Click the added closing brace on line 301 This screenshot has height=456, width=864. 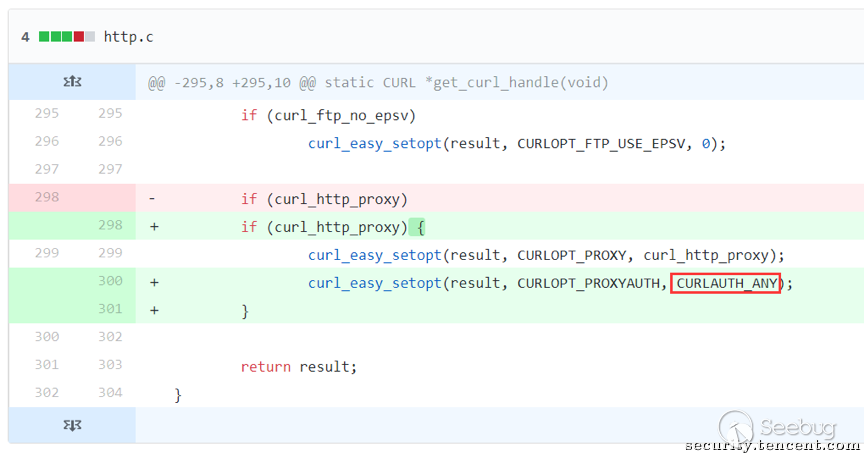(245, 312)
